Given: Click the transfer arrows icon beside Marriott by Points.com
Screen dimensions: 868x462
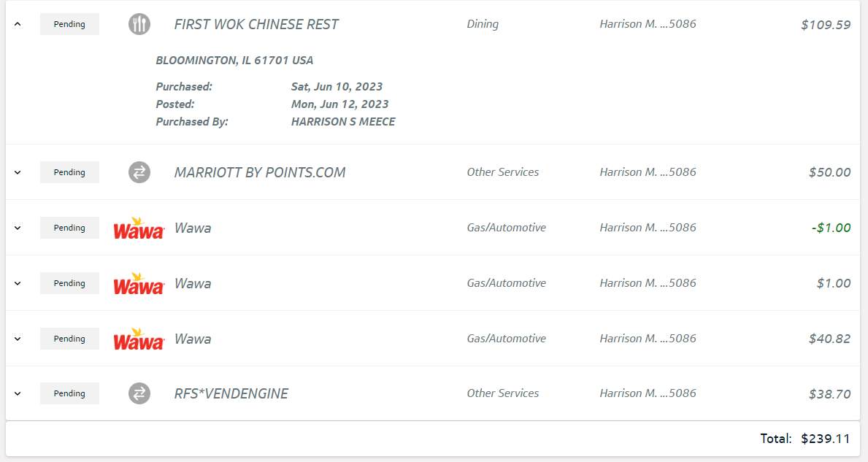Looking at the screenshot, I should coord(139,172).
